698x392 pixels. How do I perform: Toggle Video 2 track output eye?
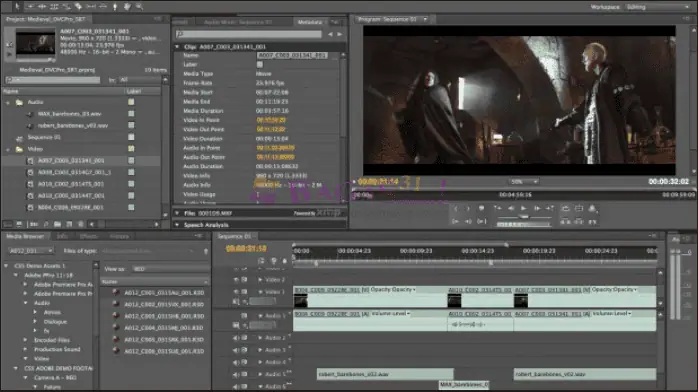tap(236, 280)
